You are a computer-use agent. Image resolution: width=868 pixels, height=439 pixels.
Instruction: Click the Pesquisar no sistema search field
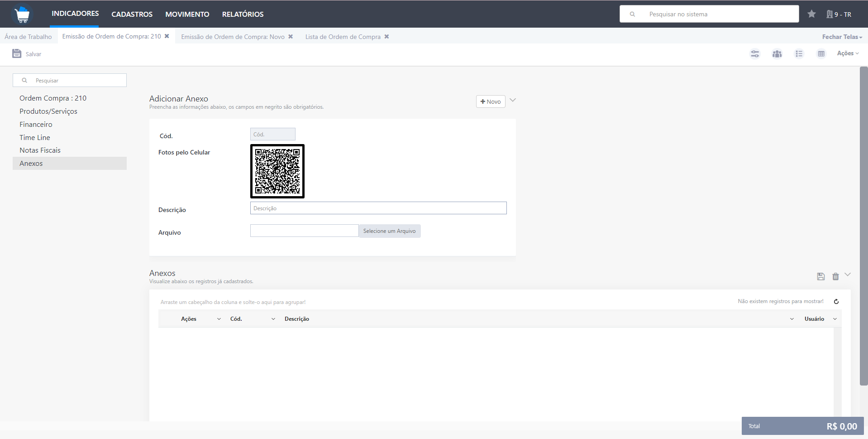click(709, 14)
